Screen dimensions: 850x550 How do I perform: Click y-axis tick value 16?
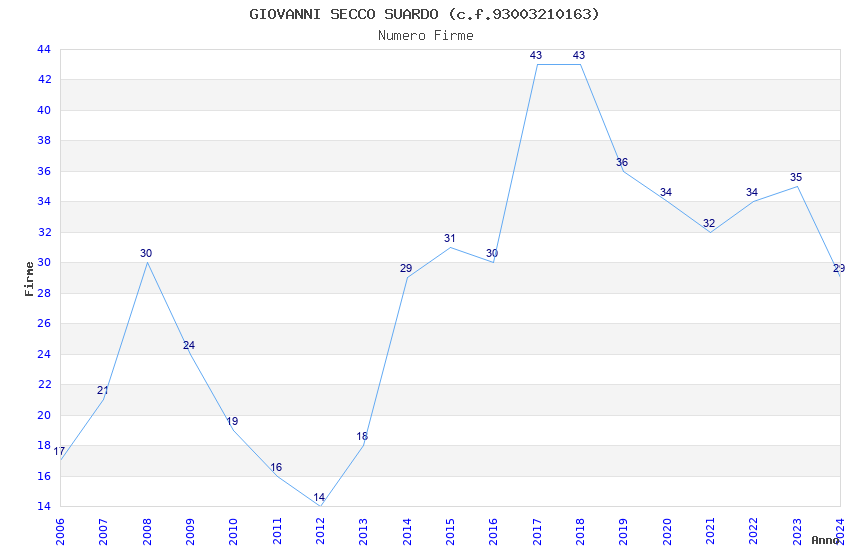tap(44, 476)
